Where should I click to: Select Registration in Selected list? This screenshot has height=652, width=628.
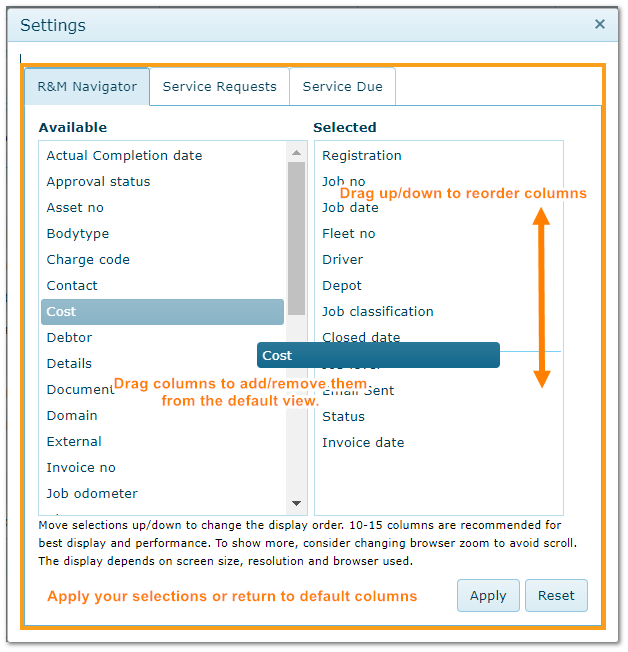coord(362,156)
